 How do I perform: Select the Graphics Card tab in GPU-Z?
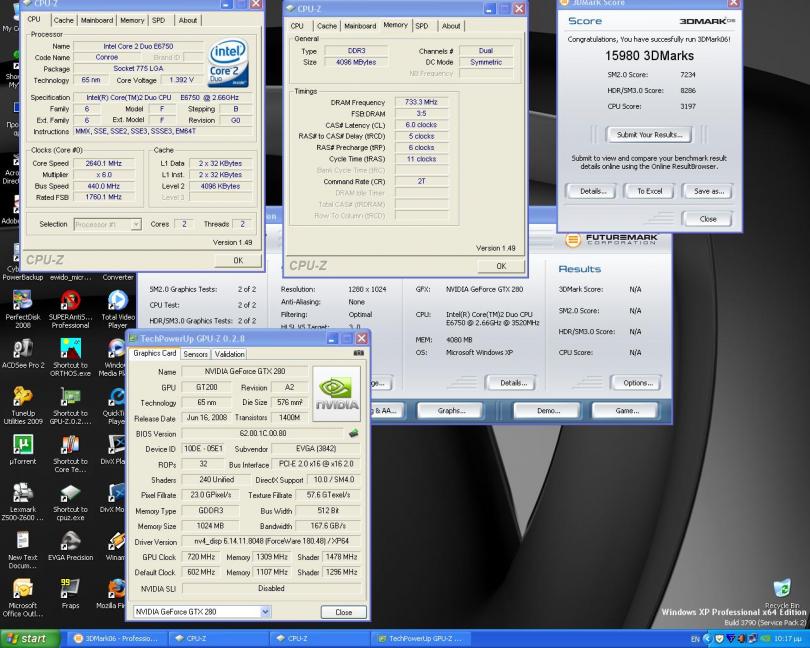154,353
